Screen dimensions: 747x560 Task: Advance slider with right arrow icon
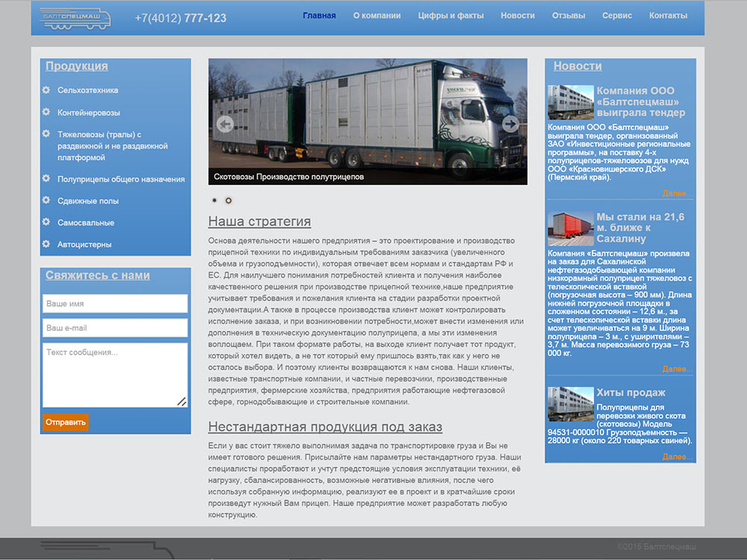coord(510,124)
